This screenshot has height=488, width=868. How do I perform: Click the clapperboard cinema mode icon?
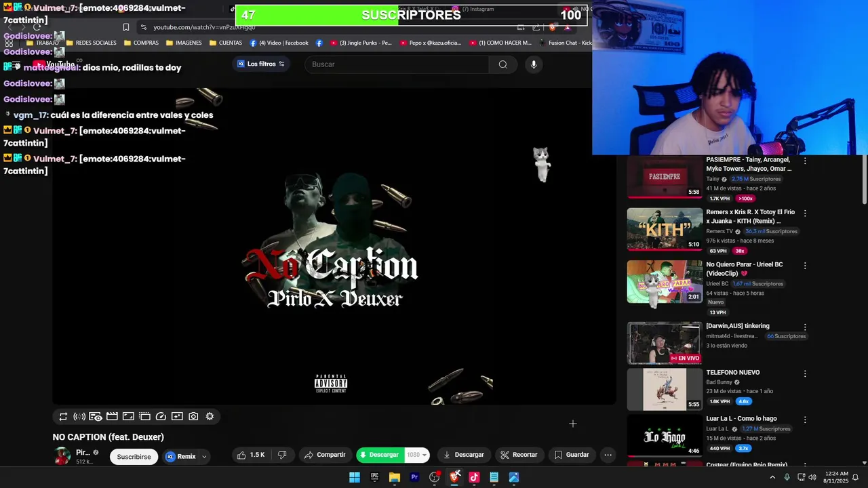(x=112, y=417)
